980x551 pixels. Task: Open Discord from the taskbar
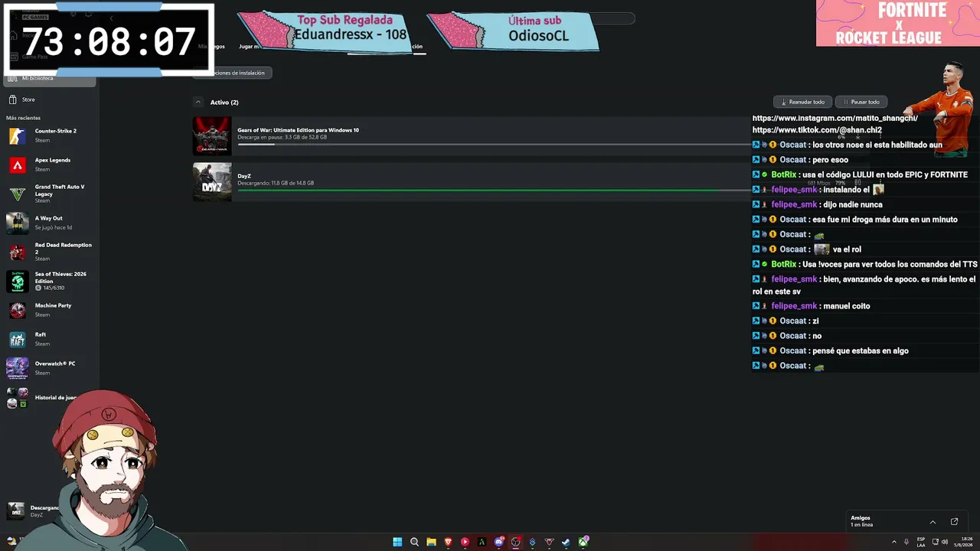tap(498, 542)
